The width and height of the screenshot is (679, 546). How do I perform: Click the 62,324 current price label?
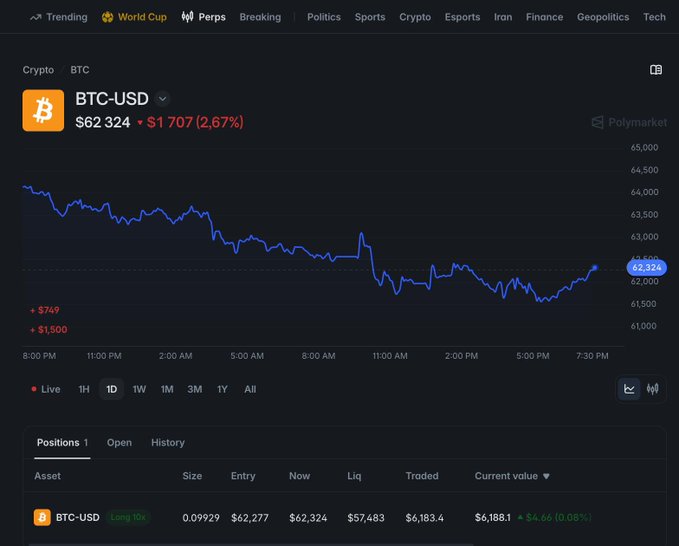(x=647, y=268)
